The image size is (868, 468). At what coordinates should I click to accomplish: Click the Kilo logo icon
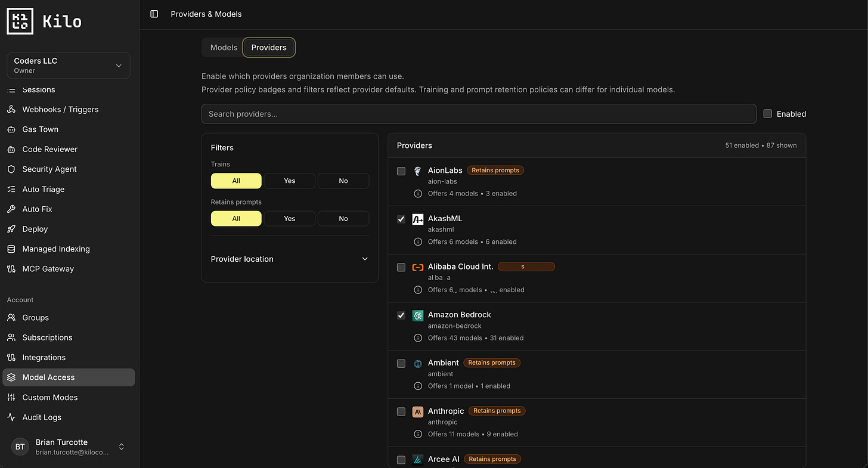(20, 21)
